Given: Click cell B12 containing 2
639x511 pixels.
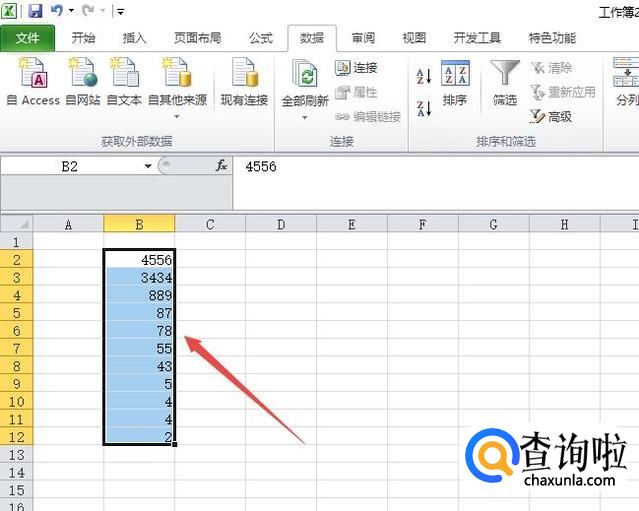Looking at the screenshot, I should click(139, 436).
